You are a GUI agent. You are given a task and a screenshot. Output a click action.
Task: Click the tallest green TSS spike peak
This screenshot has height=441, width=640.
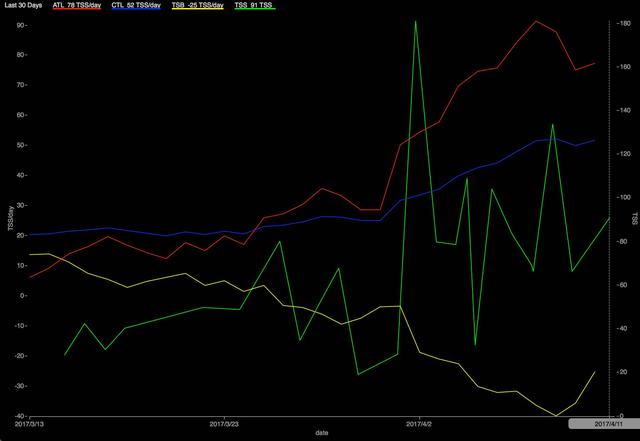click(417, 21)
